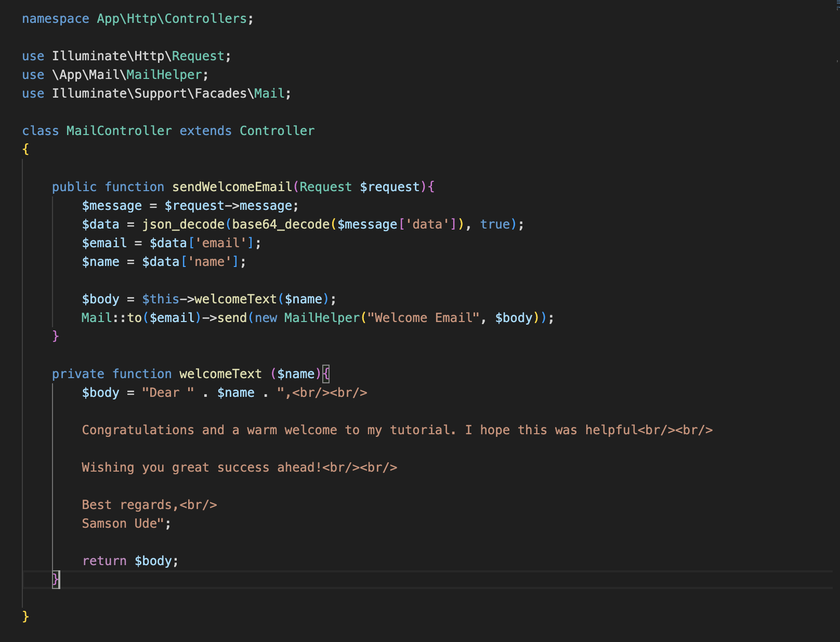840x642 pixels.
Task: Click the yellow opening brace under class declaration
Action: tap(25, 150)
